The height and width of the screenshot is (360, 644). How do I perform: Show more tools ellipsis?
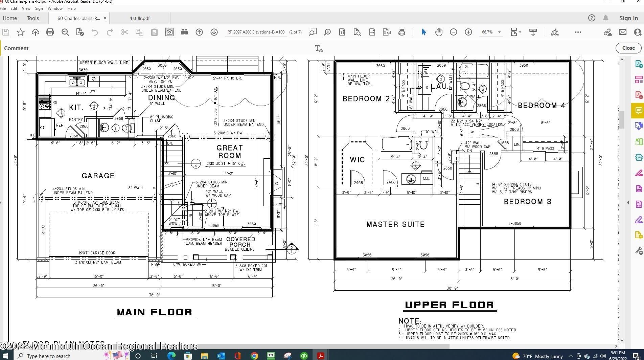click(578, 32)
